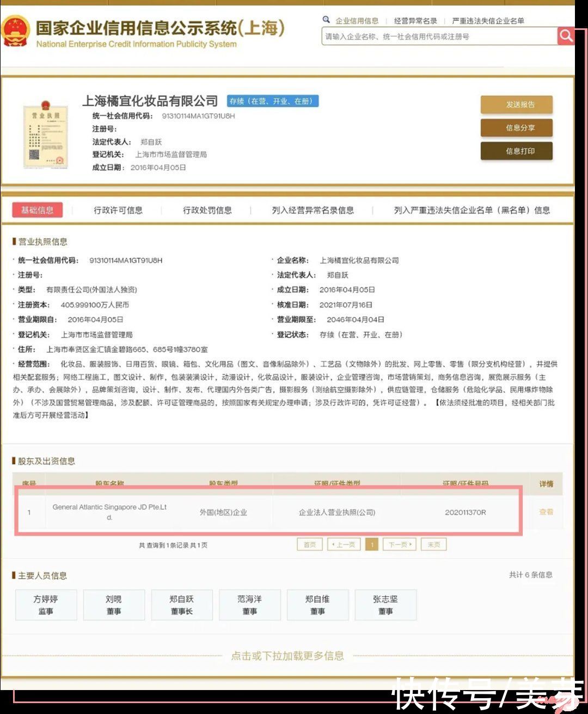
Task: Click the search box for enterprise name
Action: (x=439, y=36)
